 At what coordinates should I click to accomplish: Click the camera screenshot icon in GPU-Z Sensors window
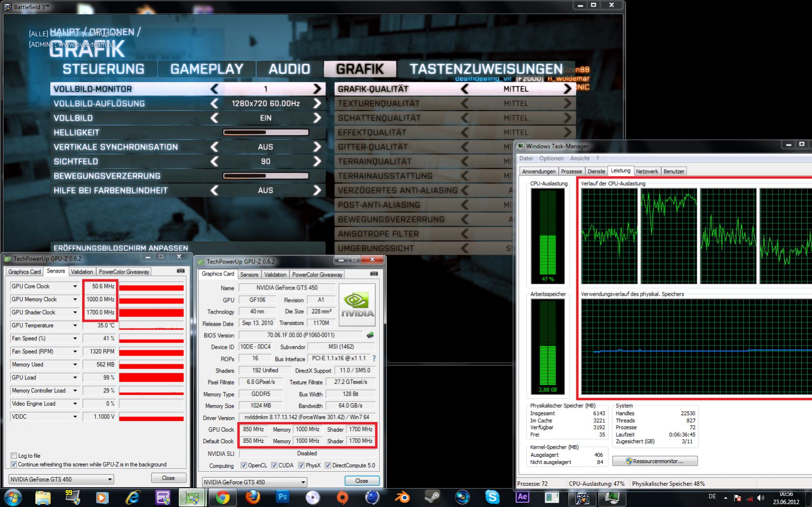click(180, 271)
